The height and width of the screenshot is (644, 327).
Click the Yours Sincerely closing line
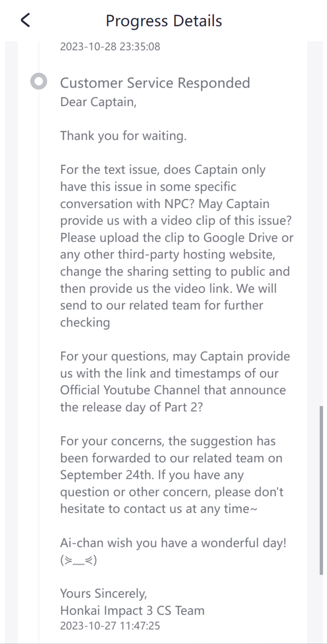pyautogui.click(x=106, y=593)
